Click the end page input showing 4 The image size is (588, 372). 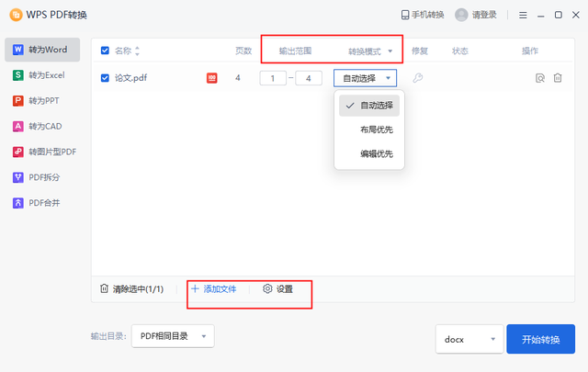click(x=309, y=78)
